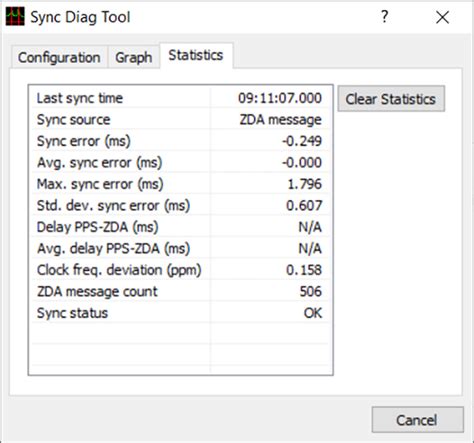Select the Sync status OK value
The width and height of the screenshot is (474, 443).
tap(313, 313)
